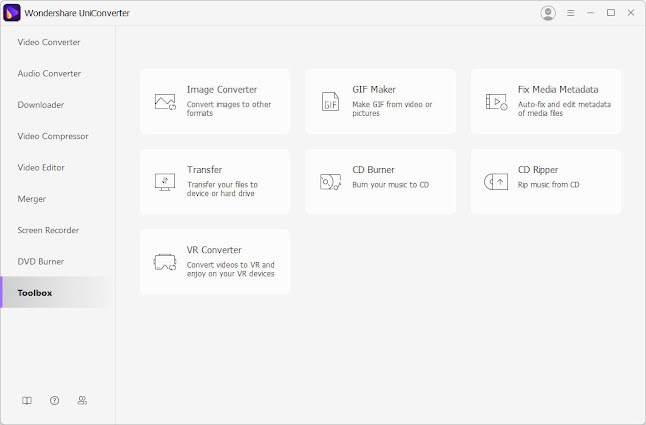Switch to the Video Converter tab

(49, 42)
